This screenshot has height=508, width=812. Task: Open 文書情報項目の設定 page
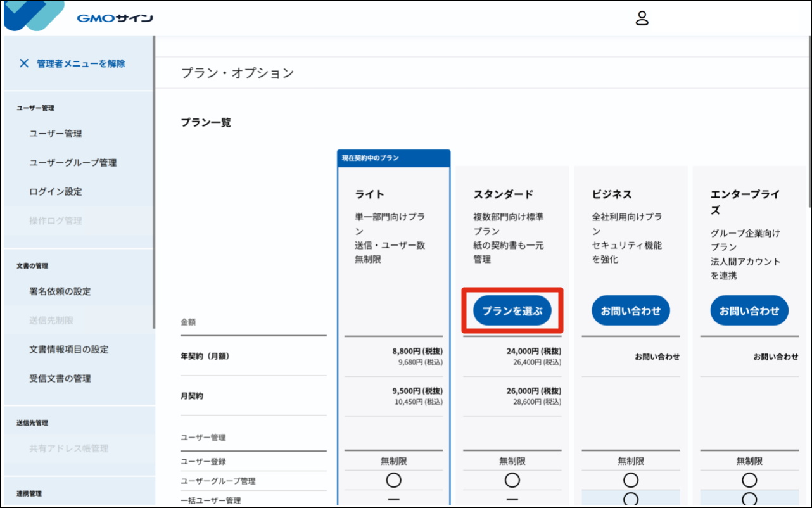(x=68, y=350)
